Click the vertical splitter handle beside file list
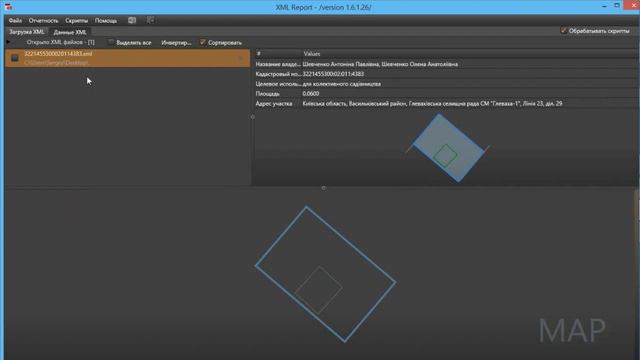This screenshot has height=360, width=640. click(x=253, y=117)
